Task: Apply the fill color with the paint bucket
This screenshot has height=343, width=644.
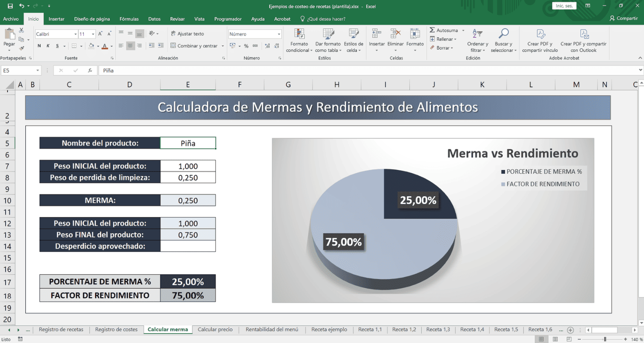Action: coord(91,46)
